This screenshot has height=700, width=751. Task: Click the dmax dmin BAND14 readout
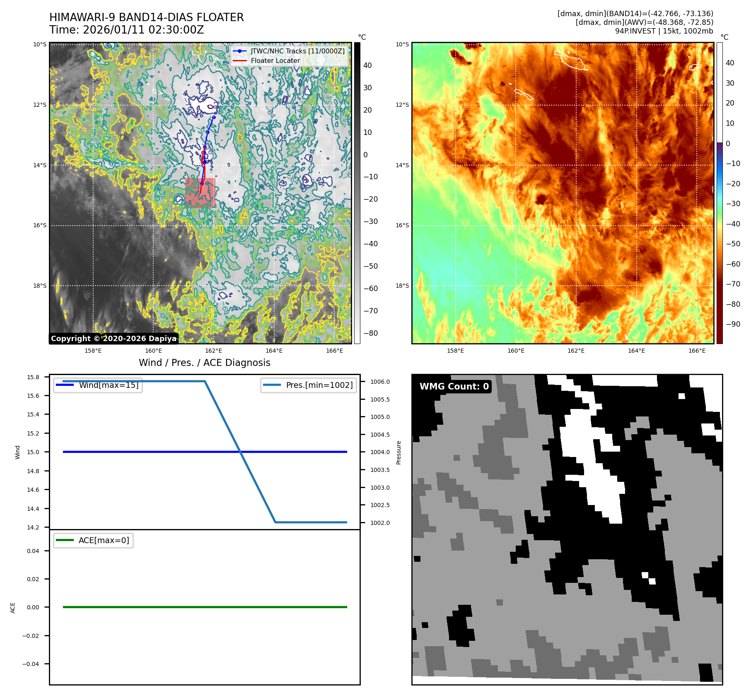pos(635,14)
